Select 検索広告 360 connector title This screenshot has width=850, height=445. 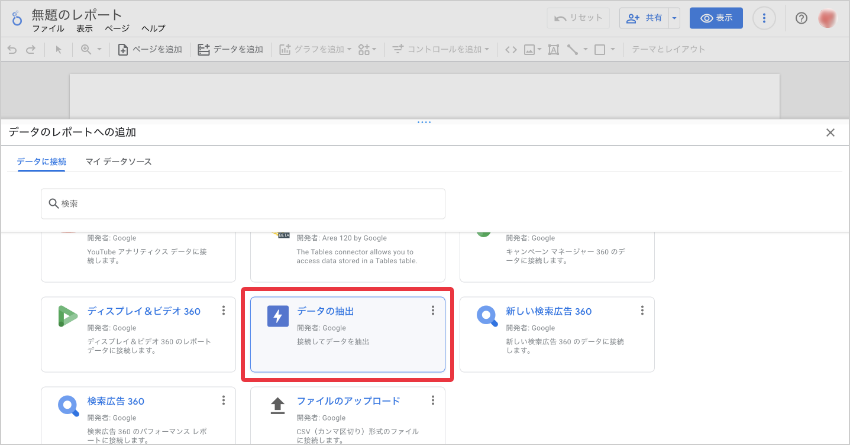(115, 401)
